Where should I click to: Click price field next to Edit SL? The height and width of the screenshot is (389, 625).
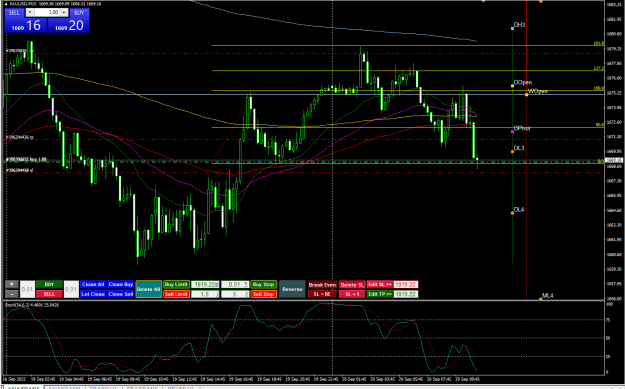[x=406, y=285]
